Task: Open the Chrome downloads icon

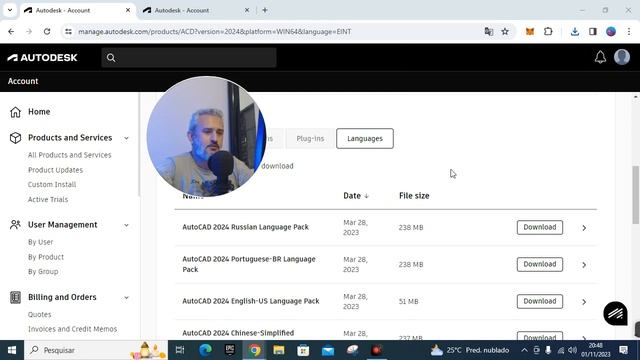Action: (575, 31)
